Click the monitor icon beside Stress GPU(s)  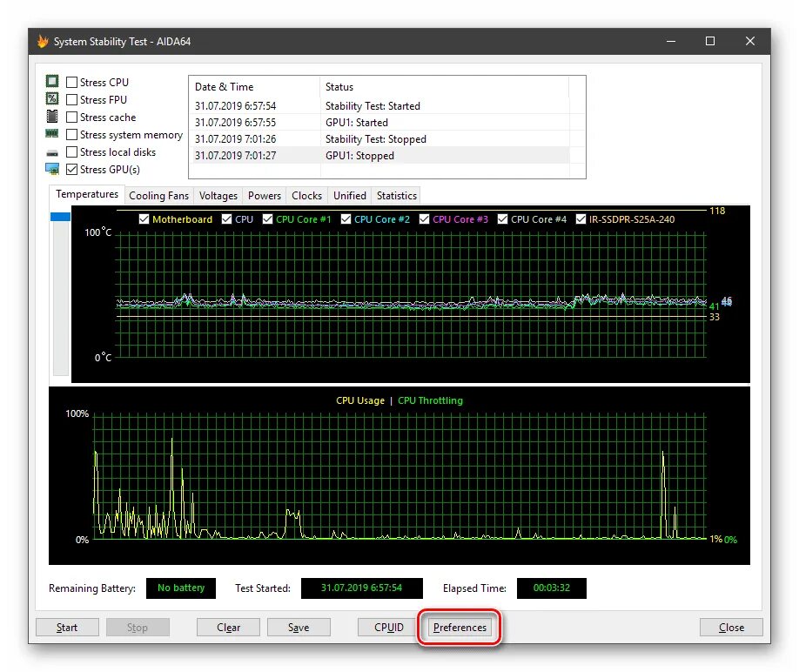52,169
